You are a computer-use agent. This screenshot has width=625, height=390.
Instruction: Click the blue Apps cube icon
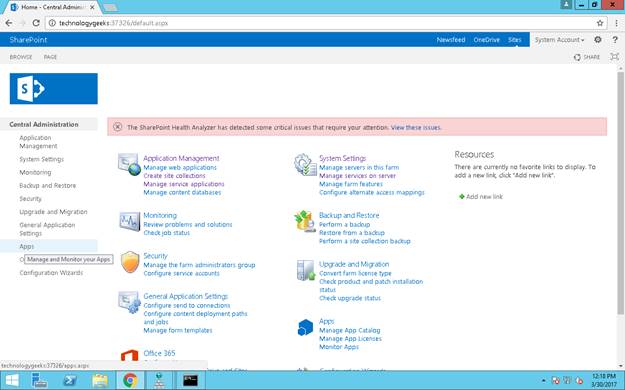point(305,327)
